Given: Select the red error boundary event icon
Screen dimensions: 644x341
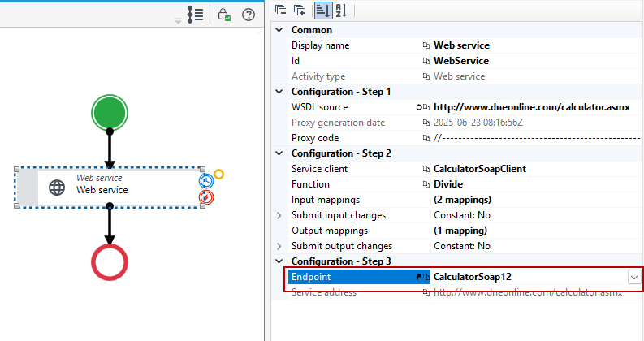Looking at the screenshot, I should pos(206,197).
